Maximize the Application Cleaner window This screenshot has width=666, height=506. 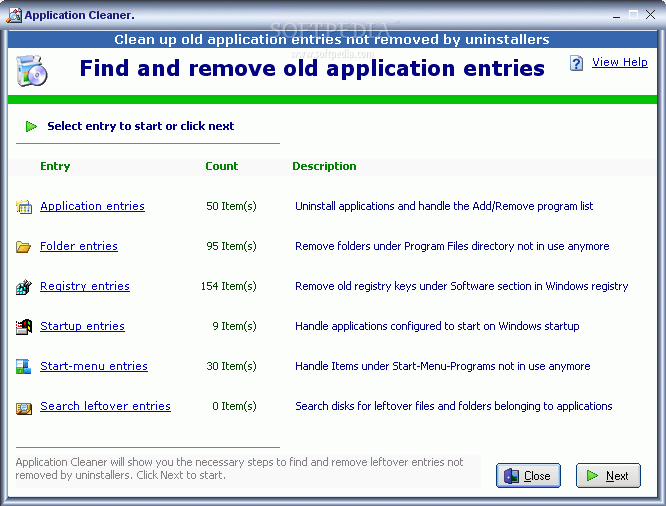coord(633,15)
